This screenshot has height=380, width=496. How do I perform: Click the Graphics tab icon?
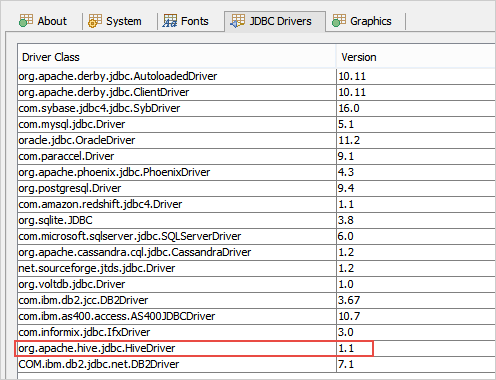[339, 21]
